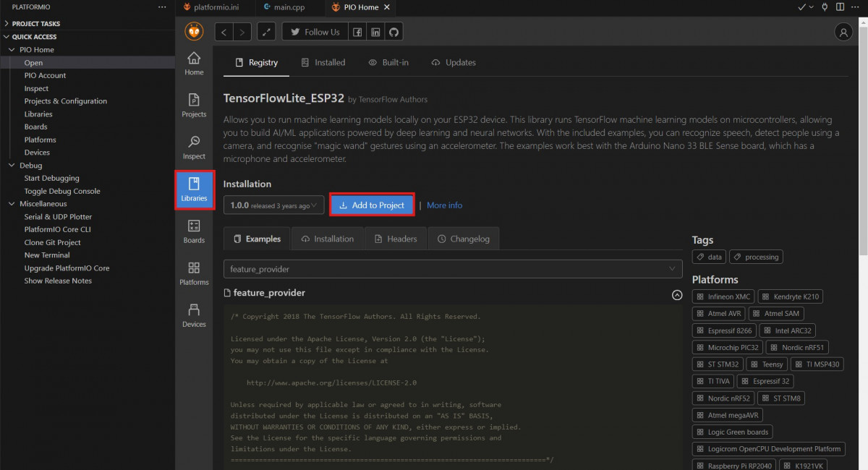Open Projects in the PIO sidebar

tap(194, 105)
